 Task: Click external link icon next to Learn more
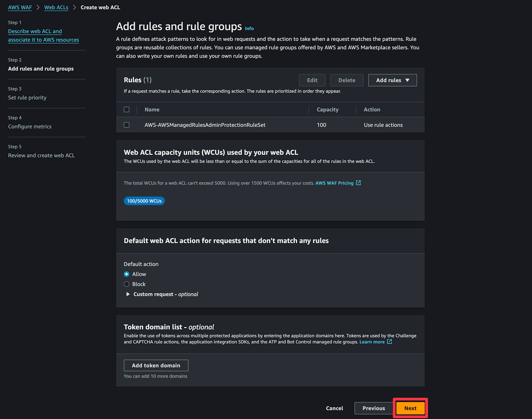[389, 342]
